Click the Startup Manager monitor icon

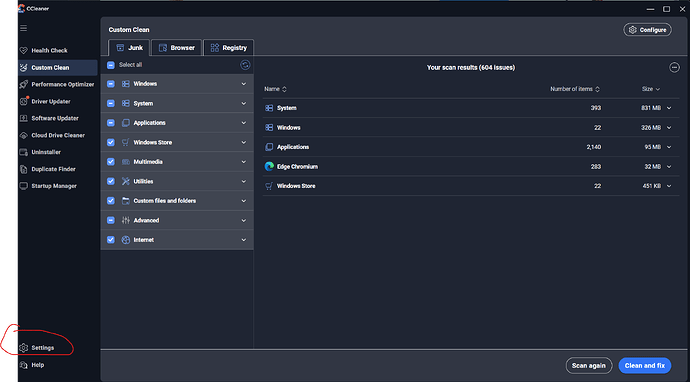point(24,186)
